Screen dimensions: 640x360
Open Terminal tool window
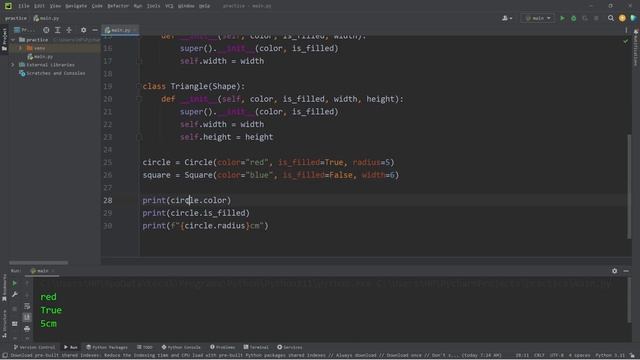(x=256, y=347)
